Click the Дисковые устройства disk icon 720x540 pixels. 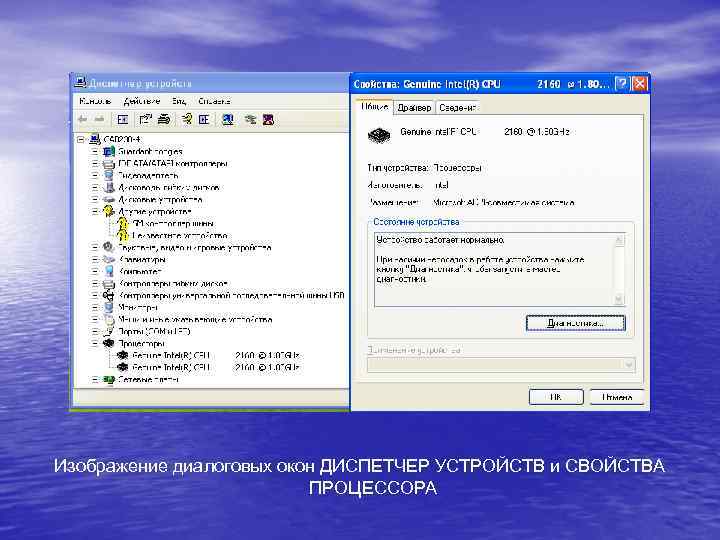pos(109,199)
